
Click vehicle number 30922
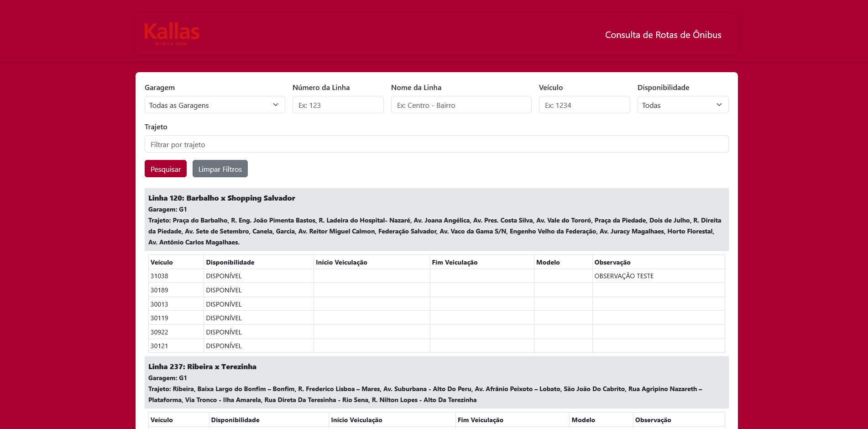(160, 332)
